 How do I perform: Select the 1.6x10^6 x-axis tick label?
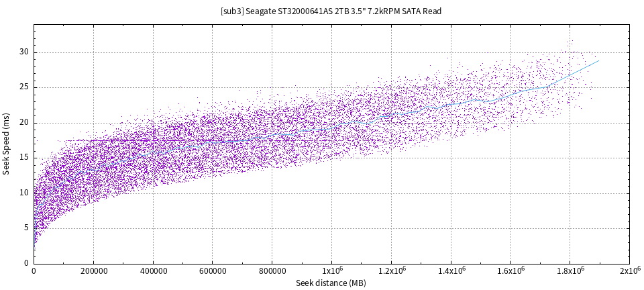tap(510, 271)
